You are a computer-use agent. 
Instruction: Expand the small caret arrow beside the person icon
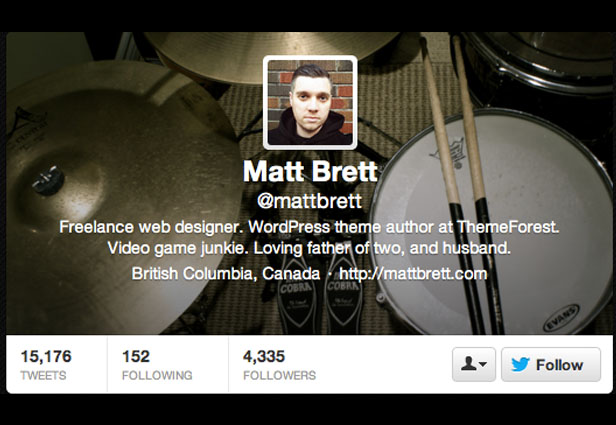[483, 364]
